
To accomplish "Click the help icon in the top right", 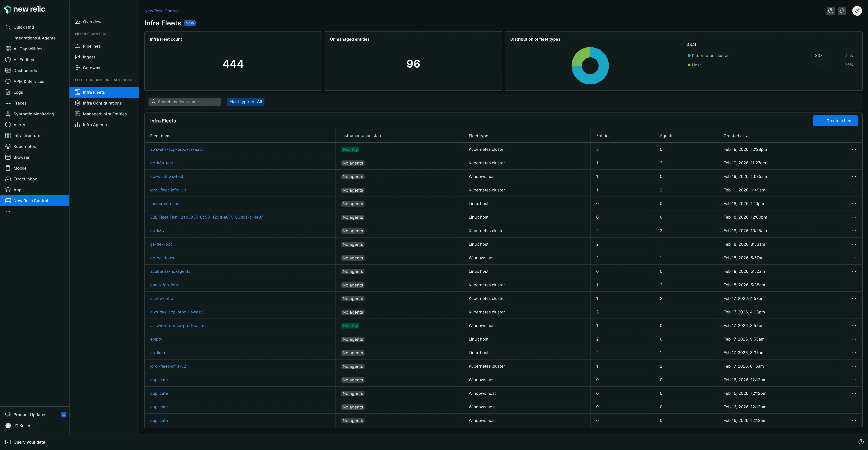I will pyautogui.click(x=831, y=11).
